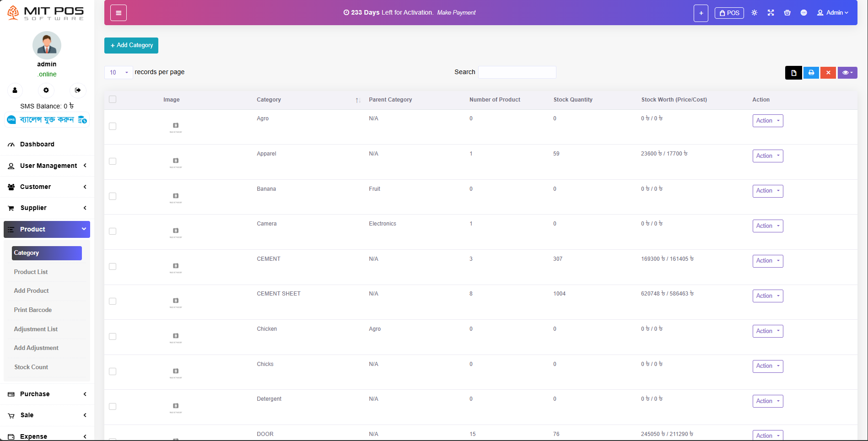Expand the Admin user dropdown
This screenshot has width=868, height=441.
[x=832, y=13]
